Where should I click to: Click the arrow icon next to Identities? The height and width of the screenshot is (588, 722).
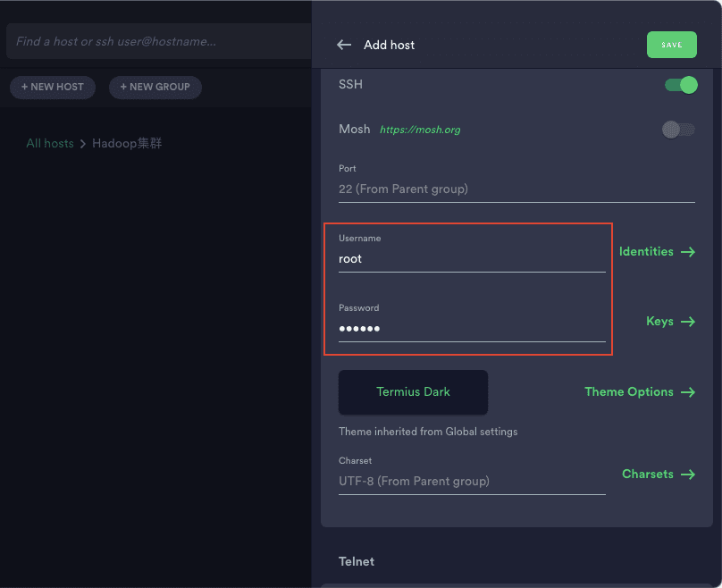[x=687, y=252]
